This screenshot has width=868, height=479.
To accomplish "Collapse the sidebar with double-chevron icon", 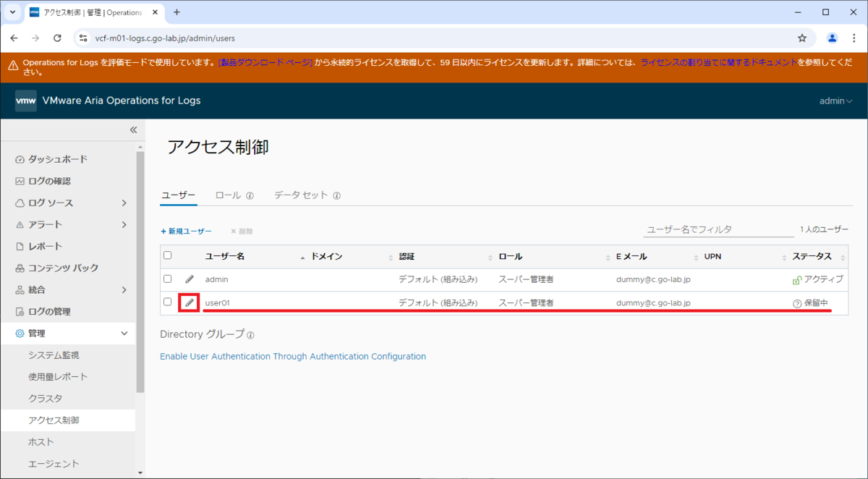I will [x=133, y=130].
